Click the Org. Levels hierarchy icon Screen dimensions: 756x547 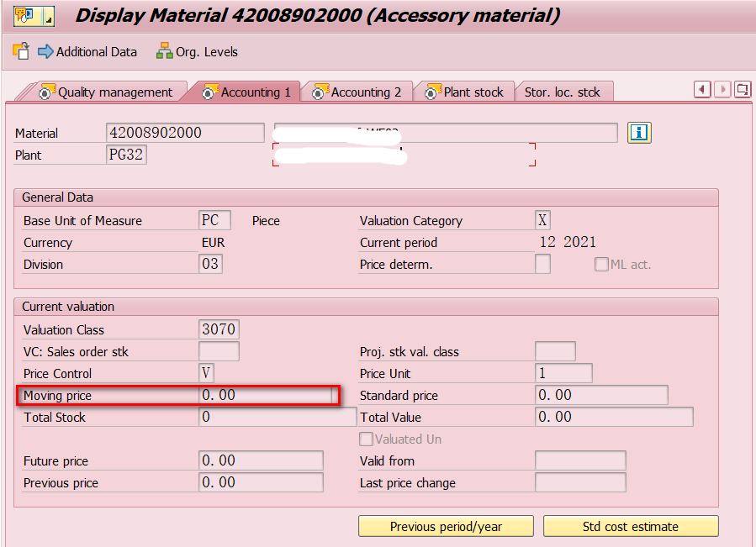pos(165,51)
